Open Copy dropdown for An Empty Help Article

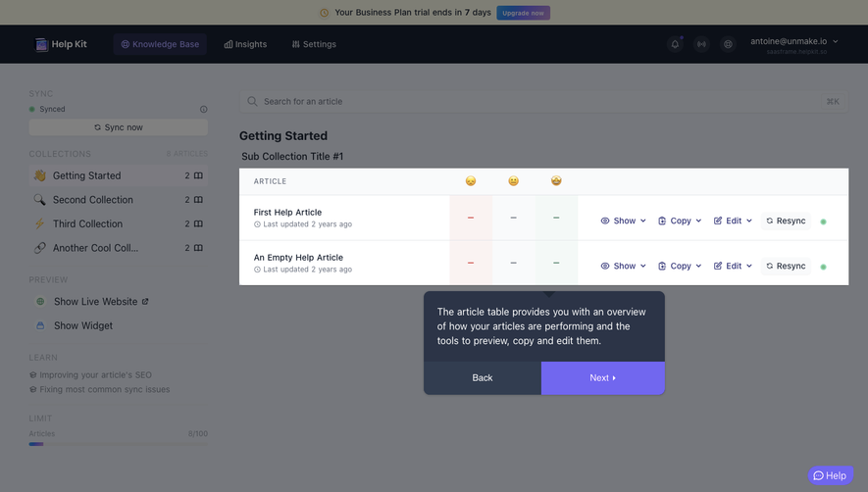click(680, 267)
